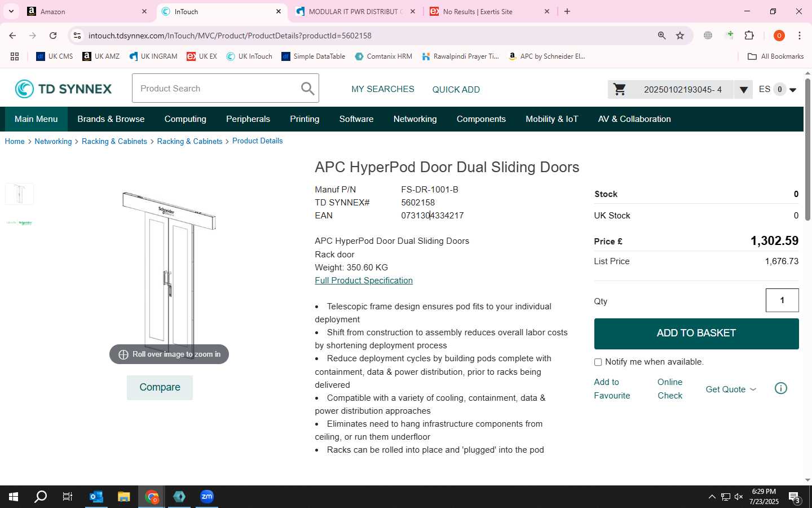Screen dimensions: 812x508
Task: Click the TD SYNNEX logo
Action: 63,89
